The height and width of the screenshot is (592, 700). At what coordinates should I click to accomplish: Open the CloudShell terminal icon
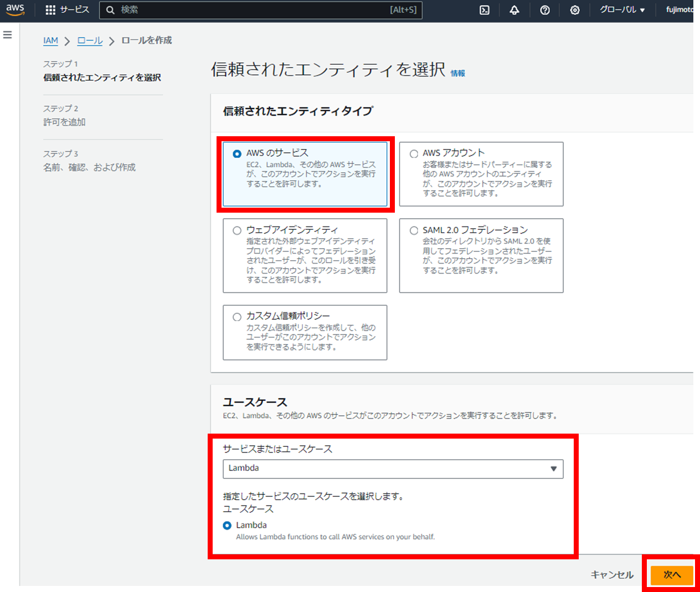[485, 10]
